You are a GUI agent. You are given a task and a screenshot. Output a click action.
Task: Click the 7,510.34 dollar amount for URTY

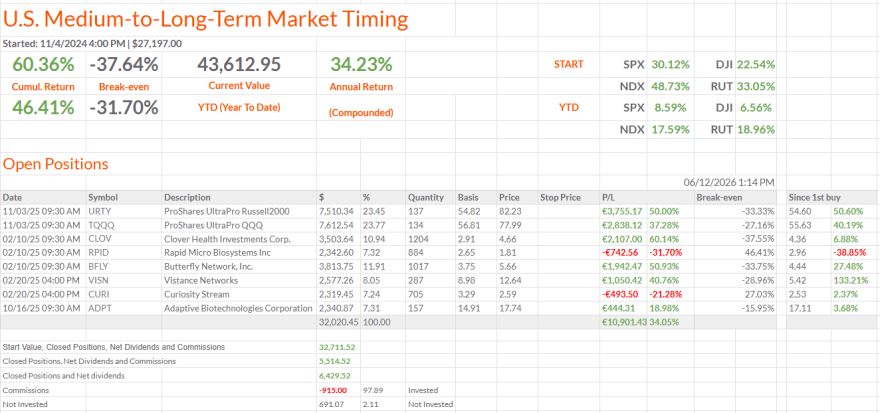(336, 212)
